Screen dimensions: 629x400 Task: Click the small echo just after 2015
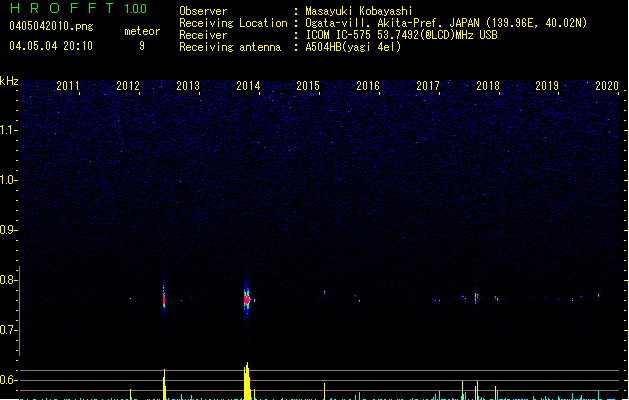(x=325, y=293)
